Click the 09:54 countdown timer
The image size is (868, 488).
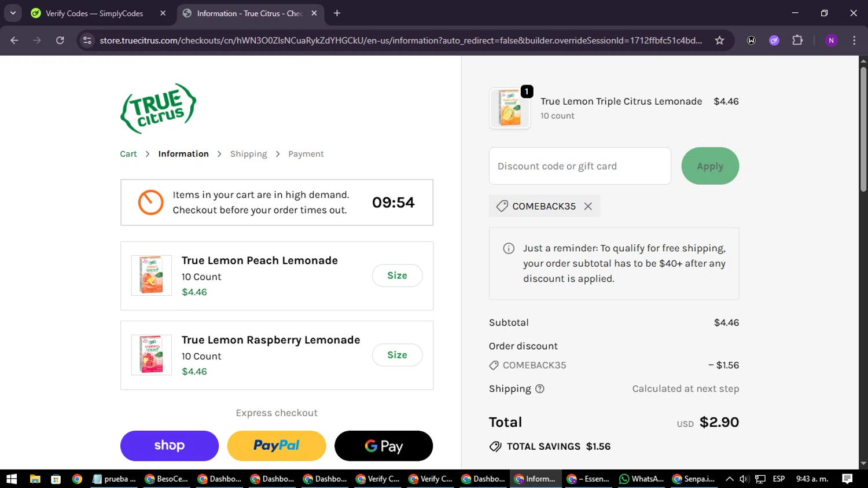pyautogui.click(x=393, y=203)
